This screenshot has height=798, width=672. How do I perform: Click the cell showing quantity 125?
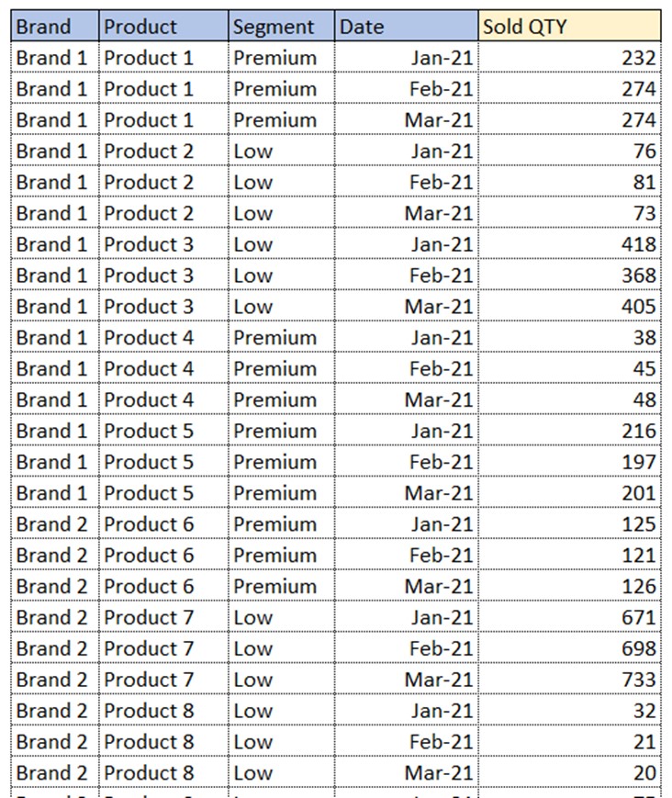570,523
